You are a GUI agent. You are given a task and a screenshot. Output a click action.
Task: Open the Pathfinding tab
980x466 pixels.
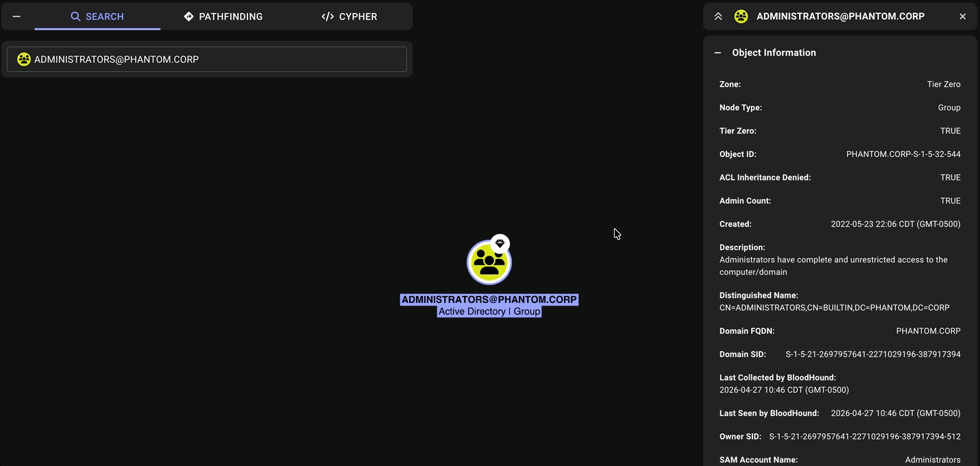223,16
